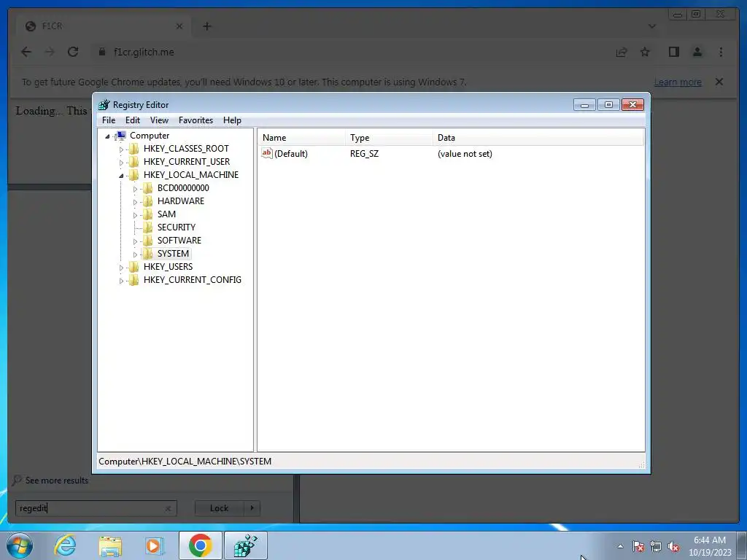Click the muted volume tray icon

pyautogui.click(x=673, y=546)
